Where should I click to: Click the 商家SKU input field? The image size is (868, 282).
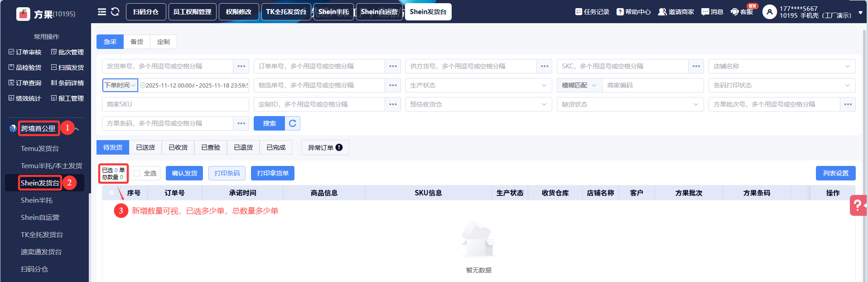point(175,104)
